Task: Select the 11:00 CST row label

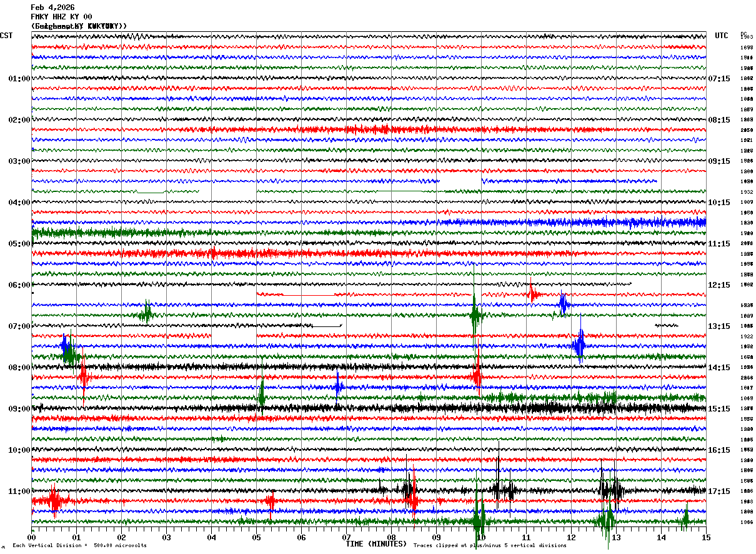Action: pyautogui.click(x=19, y=491)
